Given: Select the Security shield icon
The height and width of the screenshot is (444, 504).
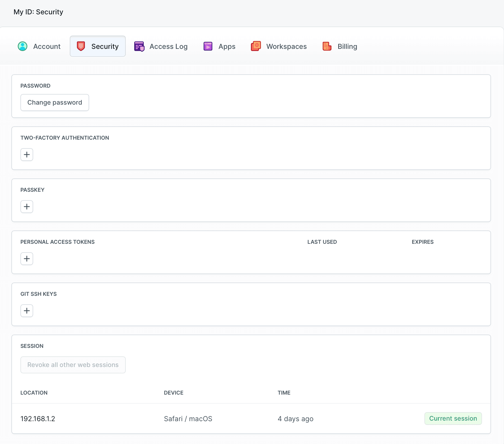Looking at the screenshot, I should coord(81,46).
